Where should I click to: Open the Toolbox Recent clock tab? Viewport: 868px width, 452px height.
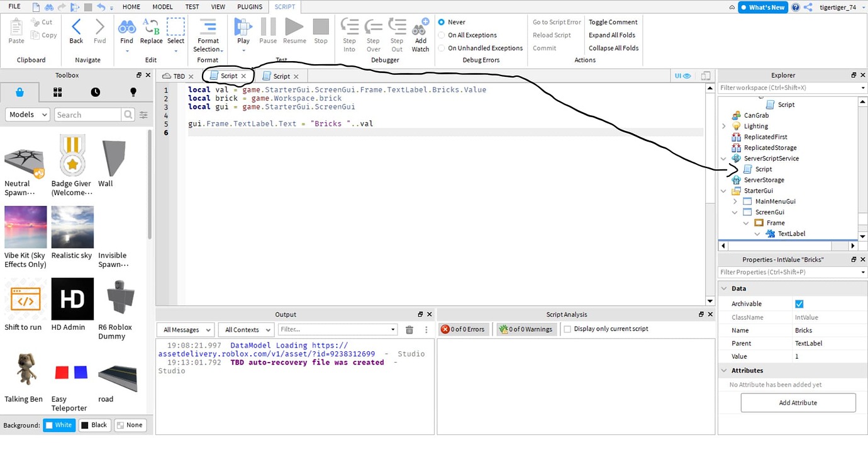coord(95,92)
